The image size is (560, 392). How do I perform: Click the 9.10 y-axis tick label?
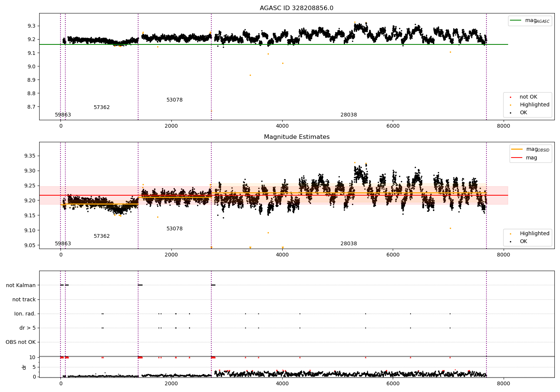(x=30, y=231)
